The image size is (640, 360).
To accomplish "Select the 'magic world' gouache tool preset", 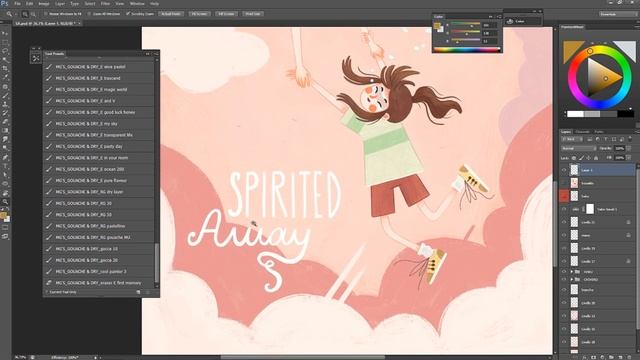I will 99,89.
